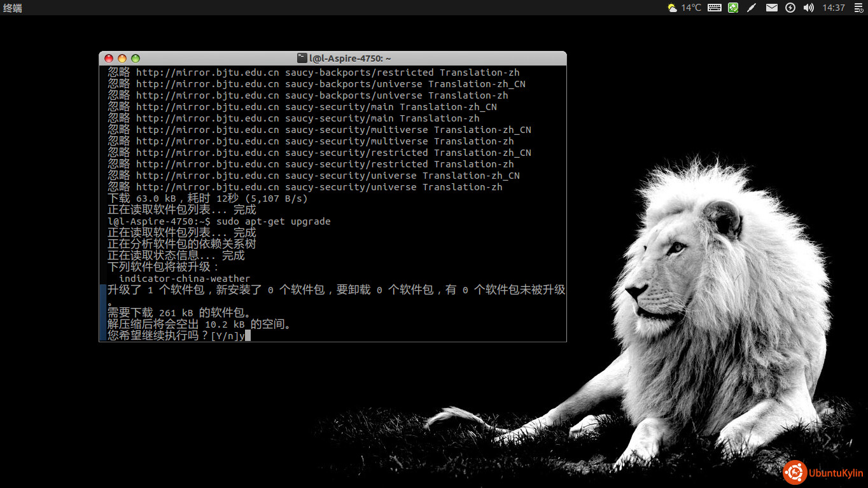Click the terminal icon in the title bar
The image size is (868, 488).
click(x=302, y=59)
